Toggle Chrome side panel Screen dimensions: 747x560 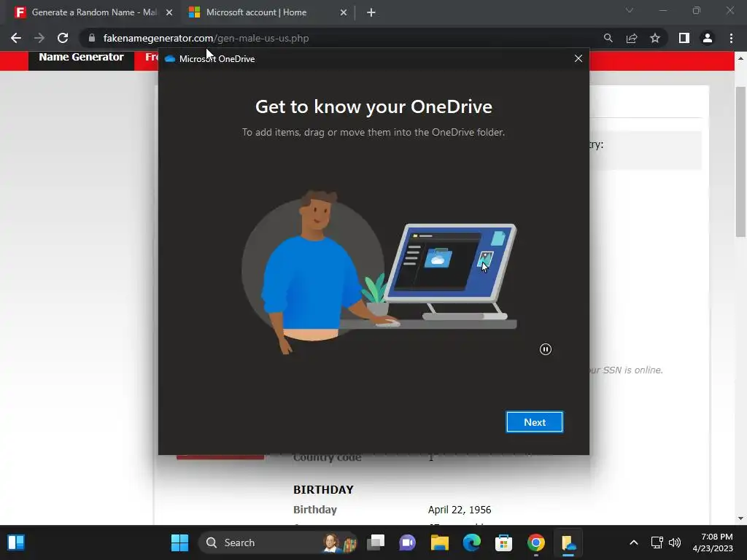tap(684, 38)
